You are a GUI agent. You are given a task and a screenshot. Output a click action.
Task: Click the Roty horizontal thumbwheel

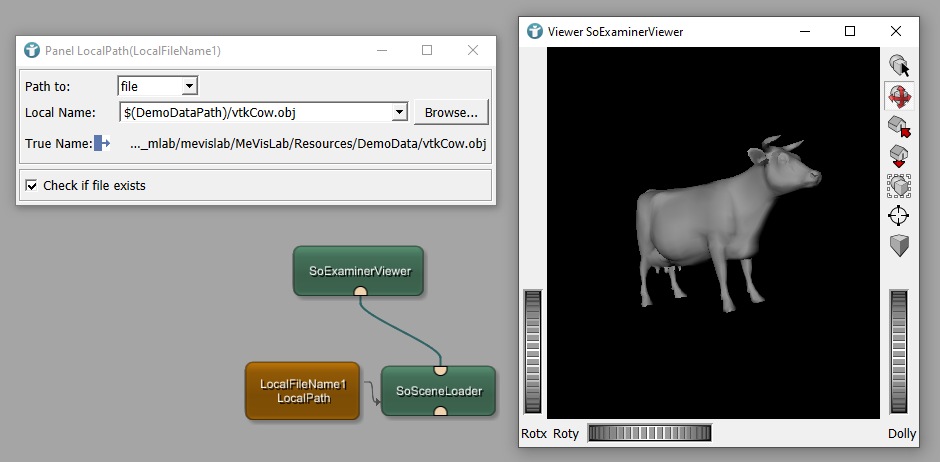point(649,433)
